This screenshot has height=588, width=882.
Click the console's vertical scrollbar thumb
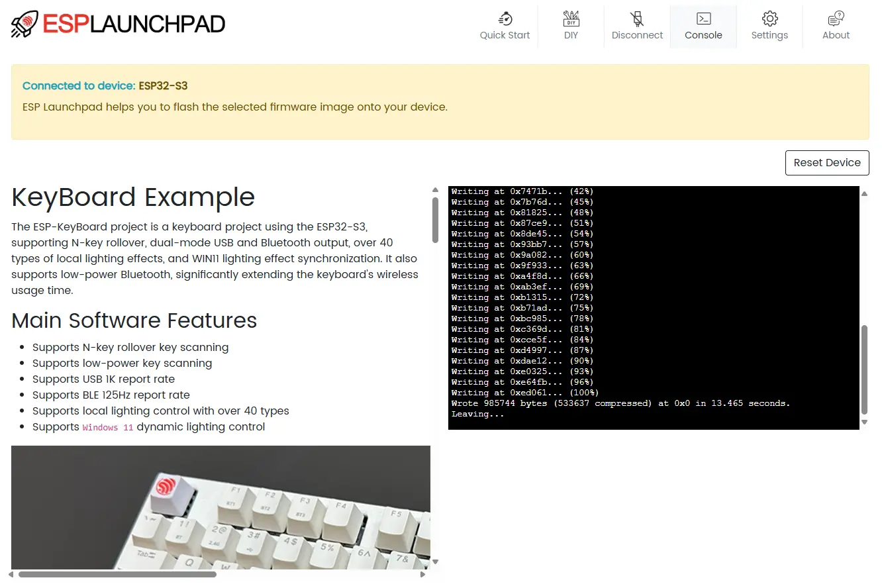pos(863,367)
